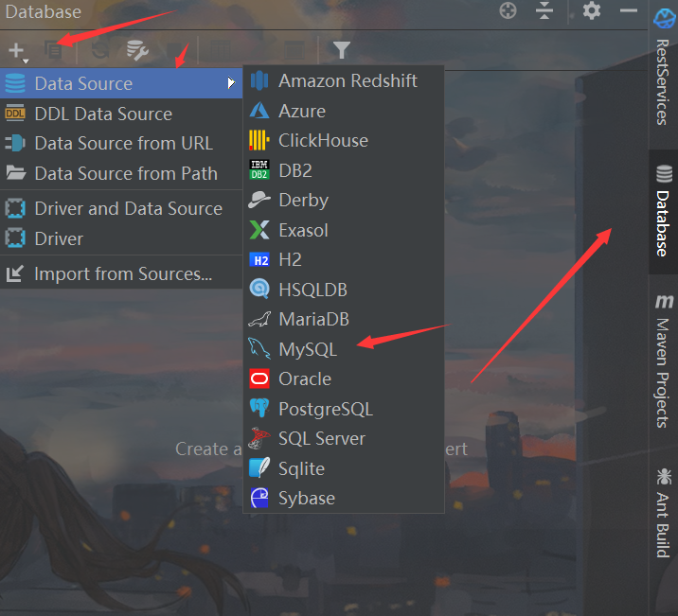Choose Oracle data source

pos(344,378)
